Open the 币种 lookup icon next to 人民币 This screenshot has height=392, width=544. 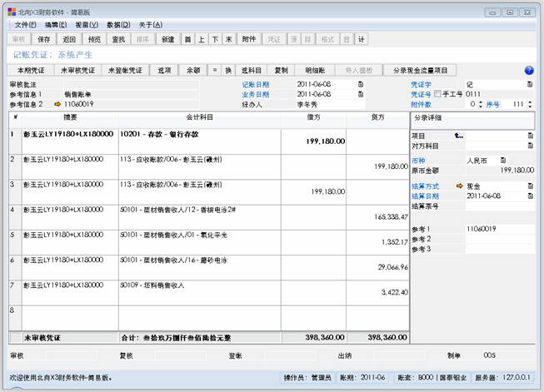[502, 160]
